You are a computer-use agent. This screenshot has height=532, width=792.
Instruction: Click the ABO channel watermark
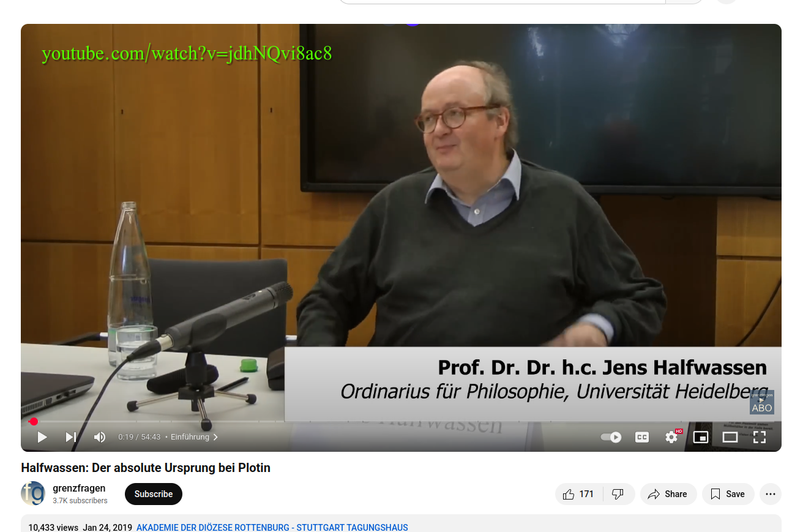click(x=762, y=402)
